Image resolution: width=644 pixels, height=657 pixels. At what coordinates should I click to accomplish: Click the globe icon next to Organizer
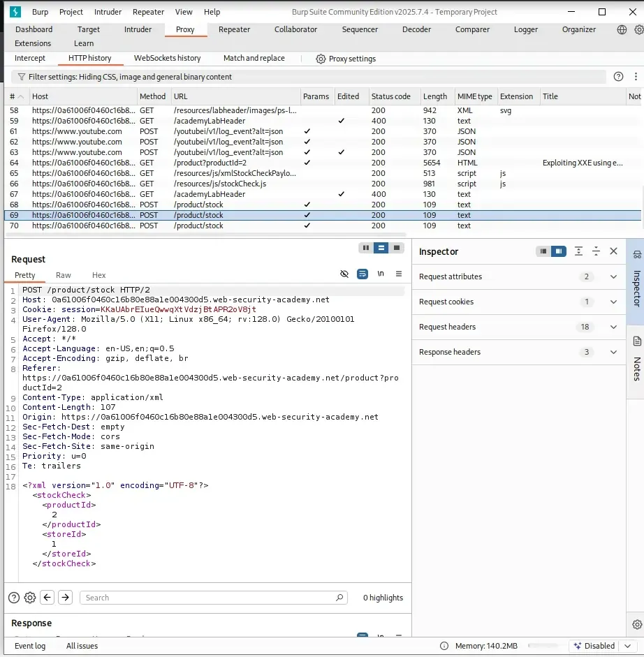click(622, 30)
